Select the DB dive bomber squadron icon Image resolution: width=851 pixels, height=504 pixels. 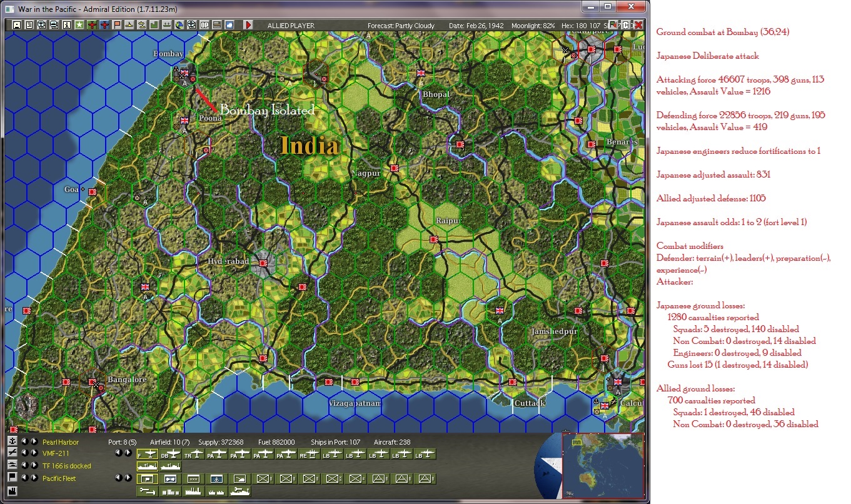point(171,454)
